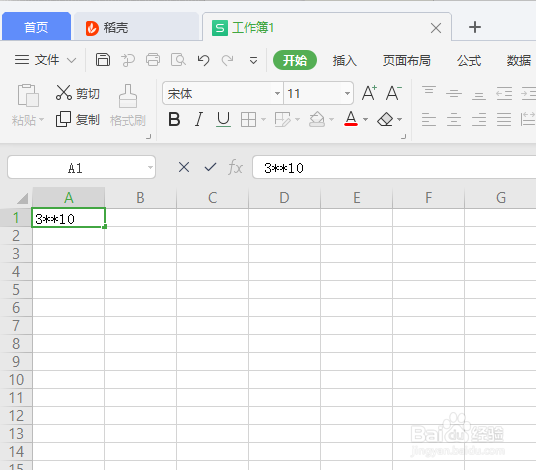This screenshot has height=470, width=536.
Task: Open 文件 menu dropdown arrow
Action: (71, 61)
